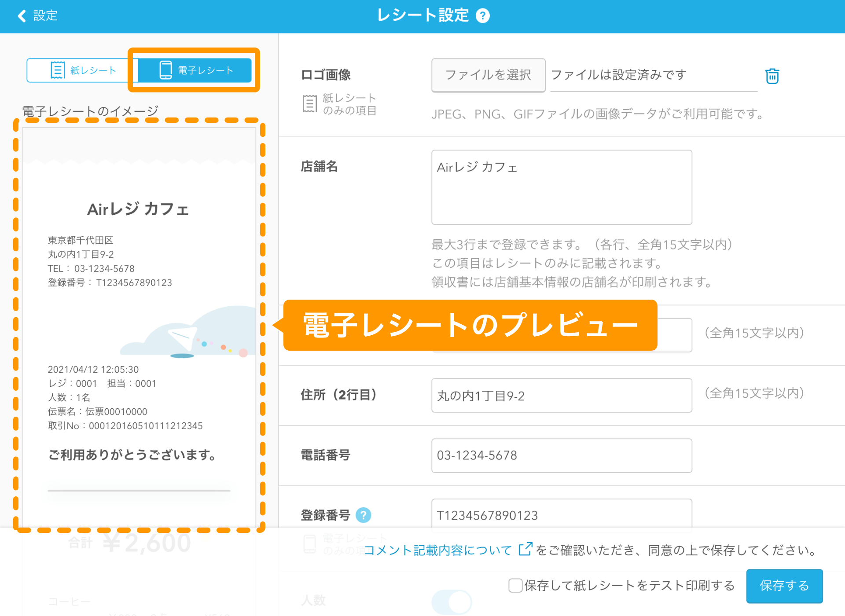The image size is (845, 616).
Task: Edit the 住所（2行目） field
Action: pyautogui.click(x=562, y=396)
